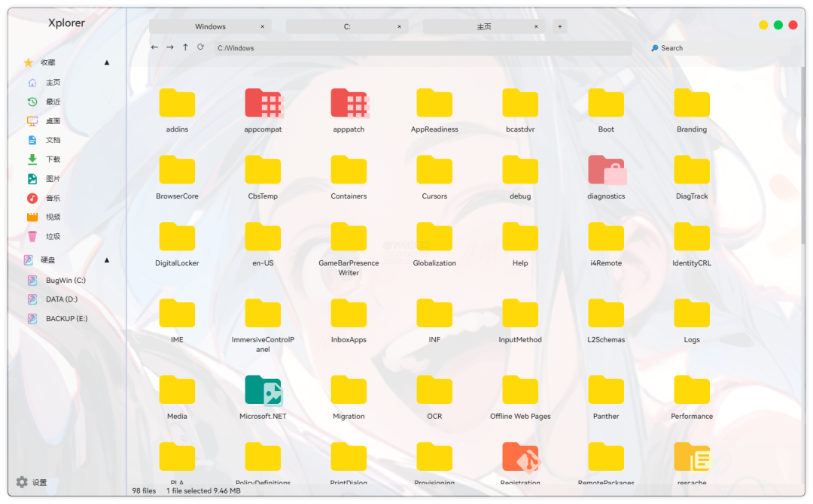Select the appcompat folder icon

click(x=263, y=104)
